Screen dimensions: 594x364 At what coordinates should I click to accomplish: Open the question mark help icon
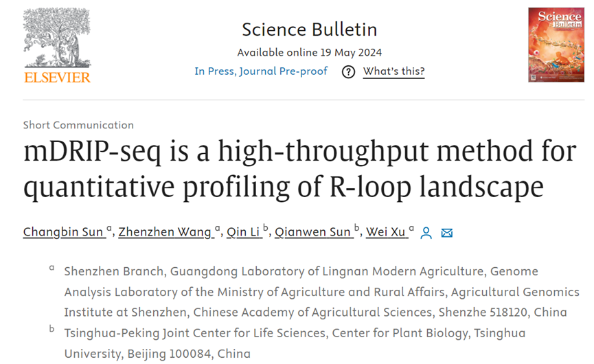(x=348, y=71)
